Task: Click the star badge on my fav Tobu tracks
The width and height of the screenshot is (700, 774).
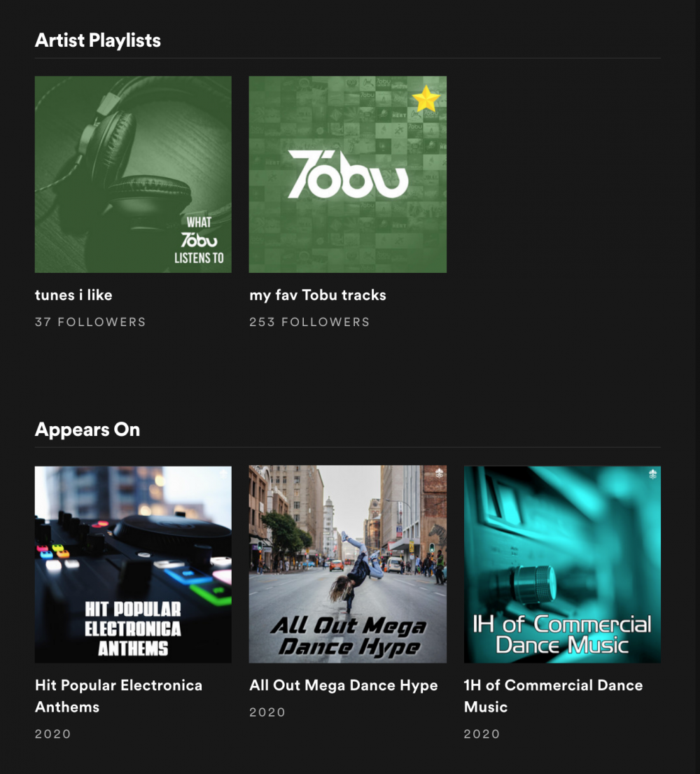Action: point(424,100)
